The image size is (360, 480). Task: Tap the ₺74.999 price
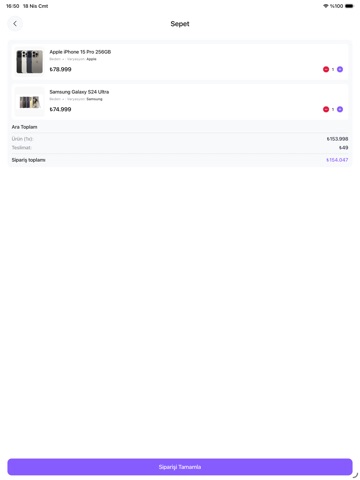(60, 109)
